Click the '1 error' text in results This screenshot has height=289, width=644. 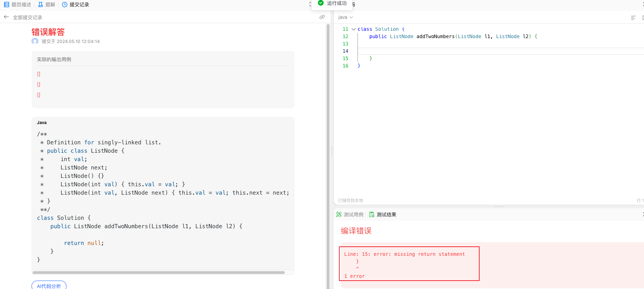coord(354,276)
